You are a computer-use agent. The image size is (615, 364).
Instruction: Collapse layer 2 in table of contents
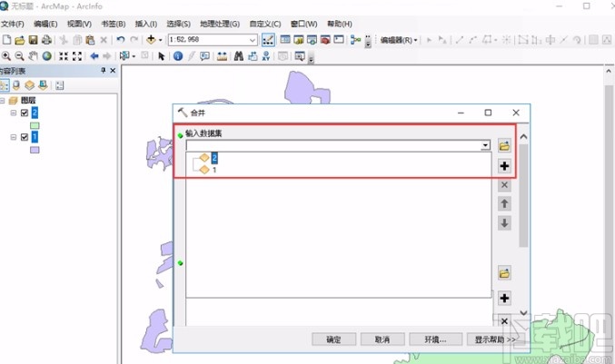pyautogui.click(x=14, y=113)
